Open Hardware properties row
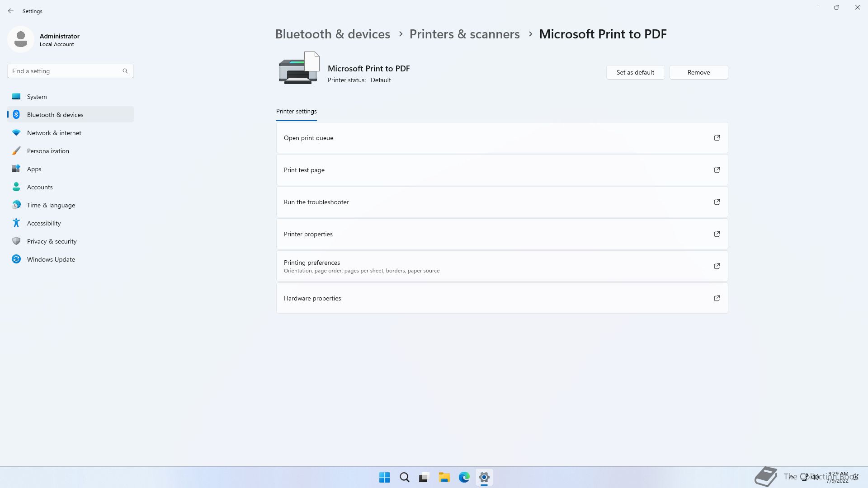The width and height of the screenshot is (868, 488). (502, 298)
